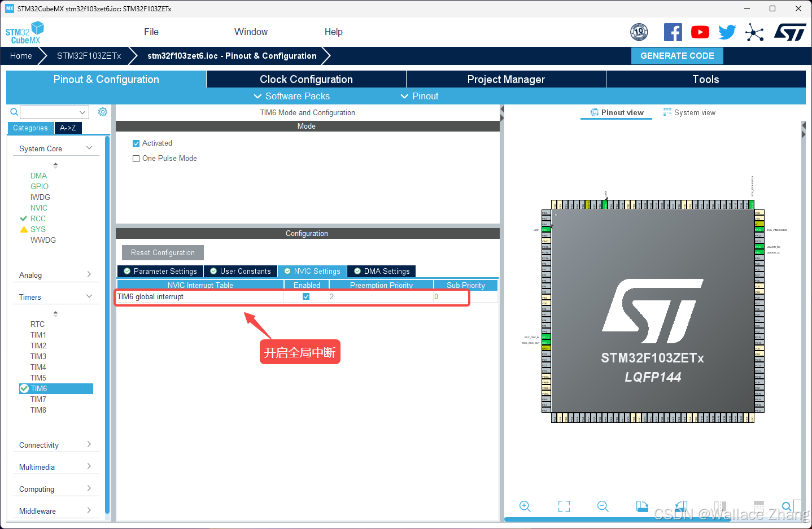Enable One Pulse Mode
This screenshot has height=529, width=812.
136,159
